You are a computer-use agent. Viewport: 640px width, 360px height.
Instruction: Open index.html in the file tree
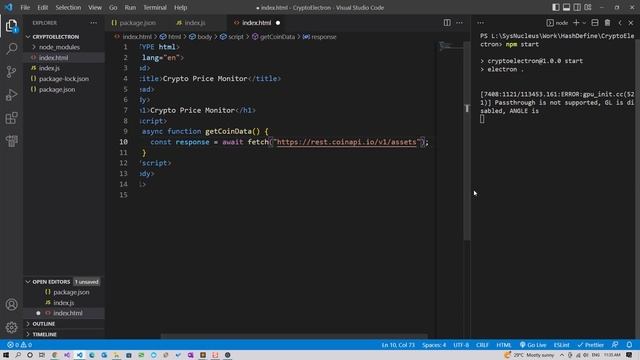click(x=53, y=58)
